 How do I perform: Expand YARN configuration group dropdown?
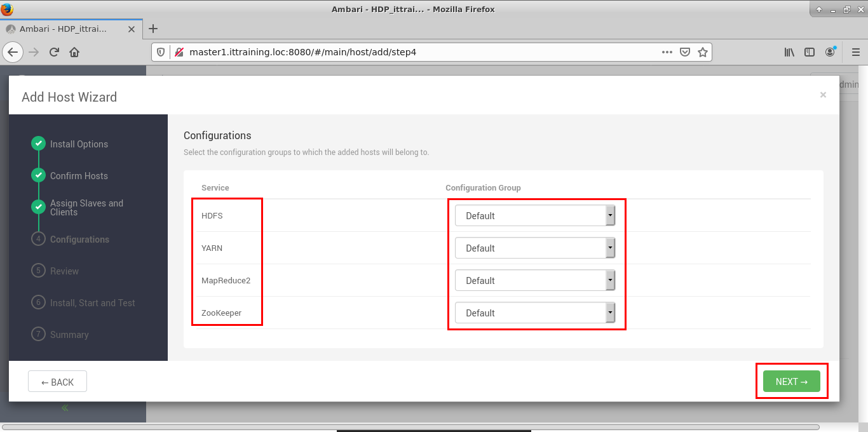point(534,248)
